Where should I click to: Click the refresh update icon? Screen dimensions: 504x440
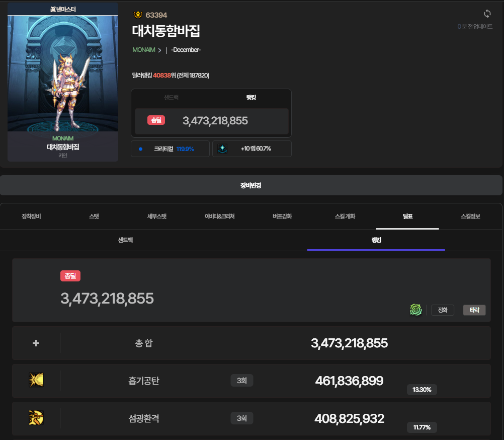tap(487, 14)
